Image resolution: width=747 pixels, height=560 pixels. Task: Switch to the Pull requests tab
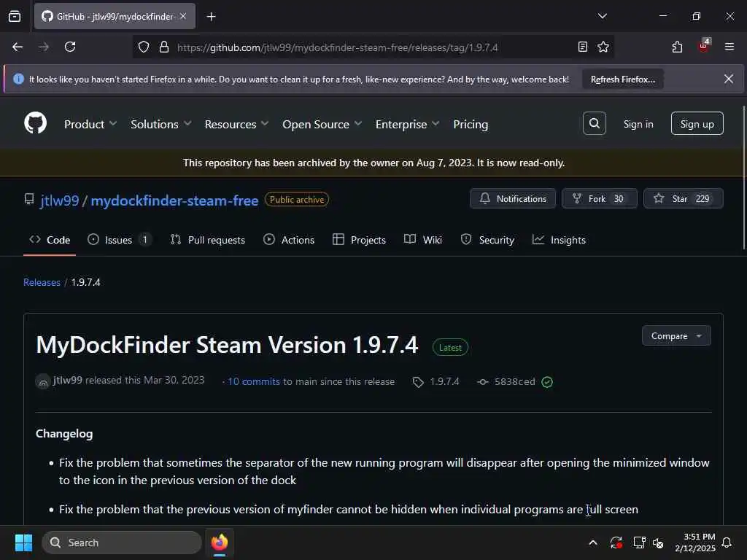[x=208, y=240]
